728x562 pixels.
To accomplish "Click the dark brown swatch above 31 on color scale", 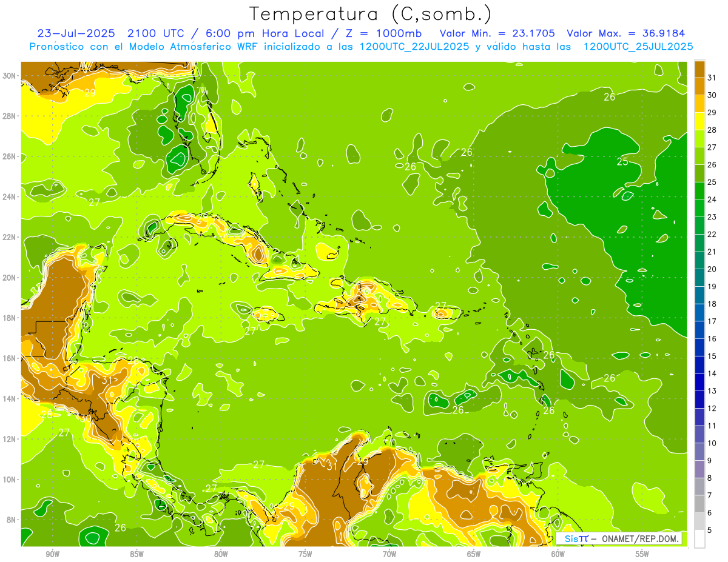I will click(x=699, y=69).
